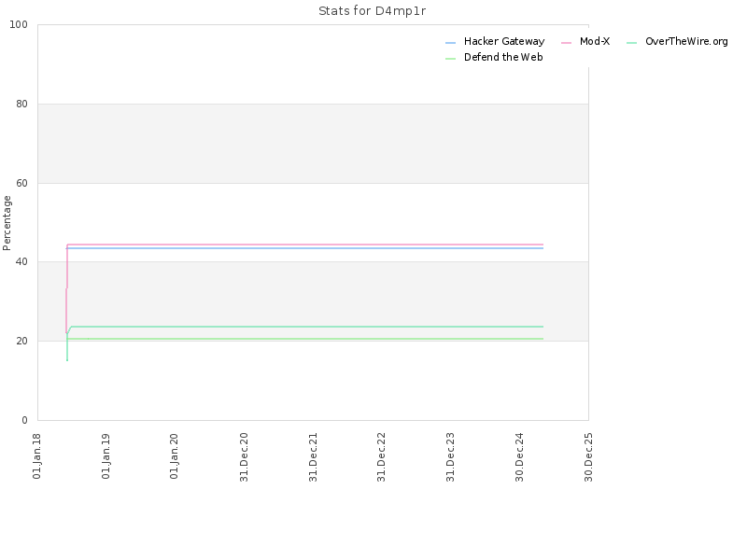Click the 01.Jan.20 x-axis label
The height and width of the screenshot is (560, 747).
[174, 456]
